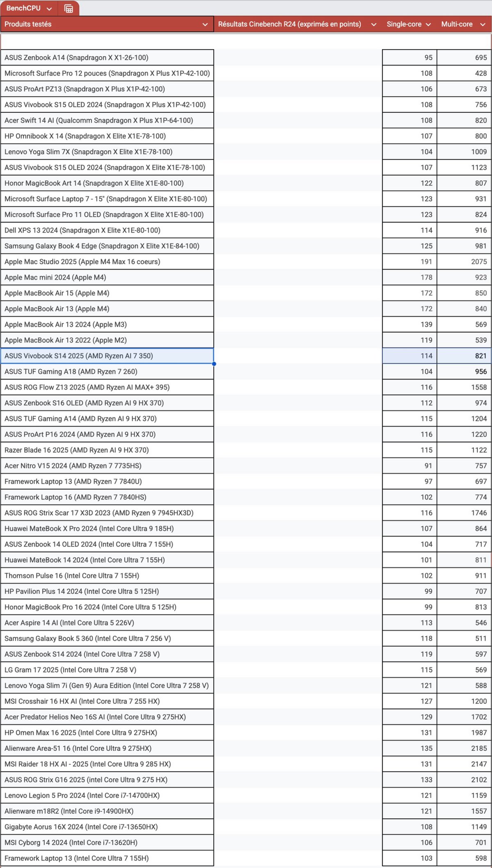Screen dimensions: 492x868
Task: Select MSI Raider 18 HX AI cell
Action: point(107,764)
